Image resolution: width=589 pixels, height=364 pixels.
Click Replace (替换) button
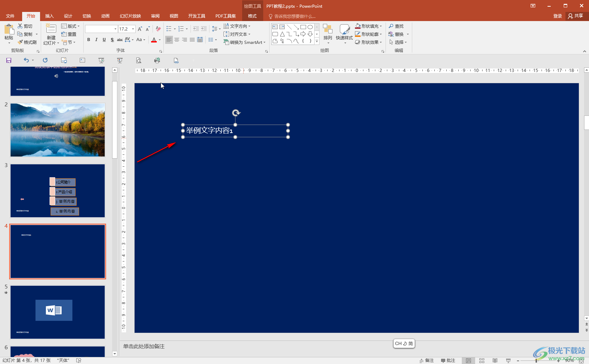[x=396, y=34]
